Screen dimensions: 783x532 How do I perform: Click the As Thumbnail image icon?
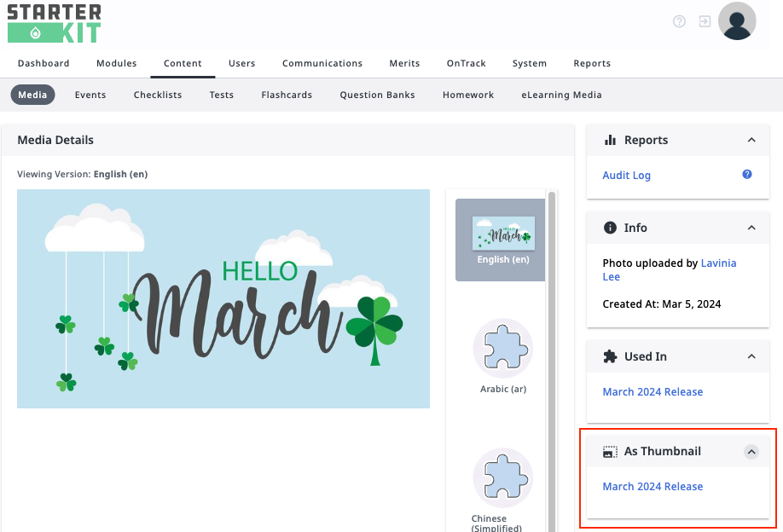[610, 452]
